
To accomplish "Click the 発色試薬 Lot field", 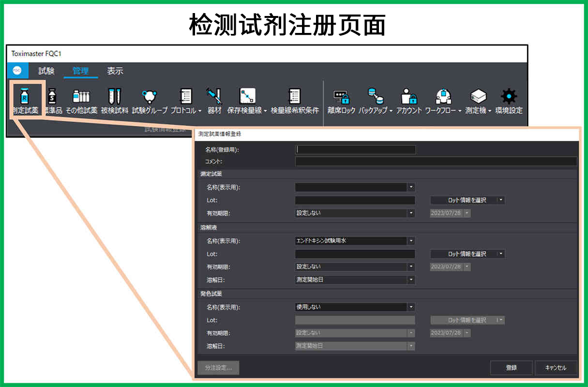I will (x=355, y=320).
